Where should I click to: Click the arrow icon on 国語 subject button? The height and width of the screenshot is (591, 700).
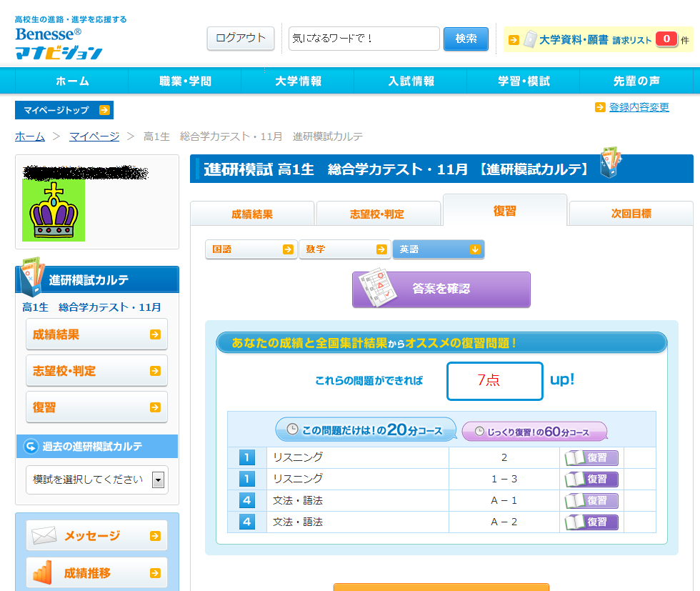288,249
